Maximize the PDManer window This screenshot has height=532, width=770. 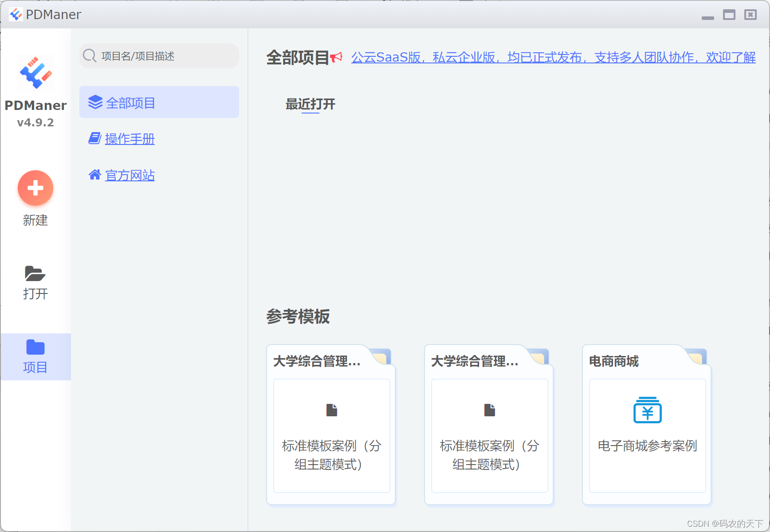[x=729, y=15]
